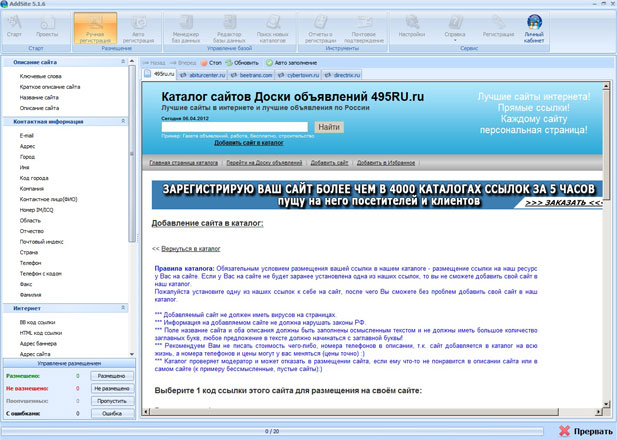This screenshot has height=440, width=617.
Task: Click the Ошибка button
Action: (112, 414)
